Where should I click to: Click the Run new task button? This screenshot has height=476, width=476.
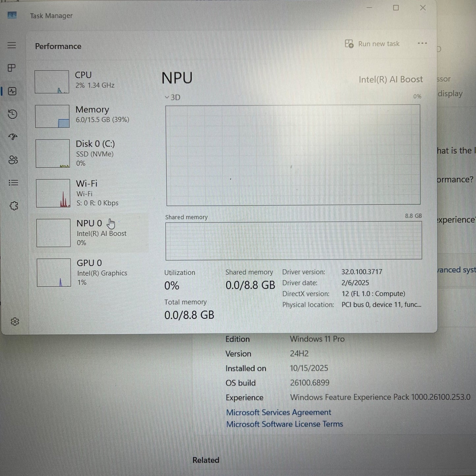(372, 43)
